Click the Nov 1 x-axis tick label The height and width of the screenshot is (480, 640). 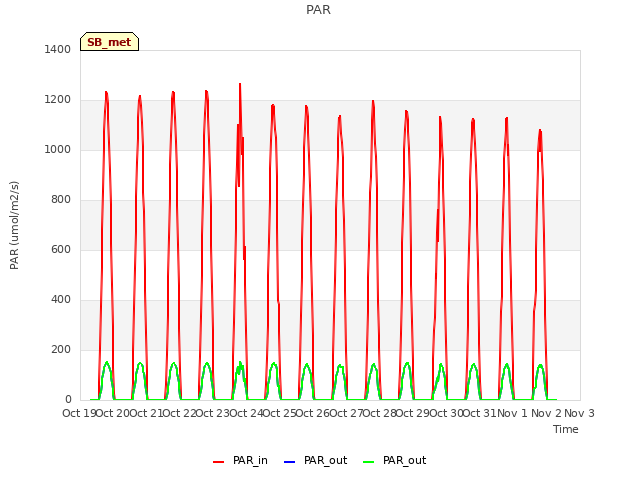pyautogui.click(x=513, y=413)
